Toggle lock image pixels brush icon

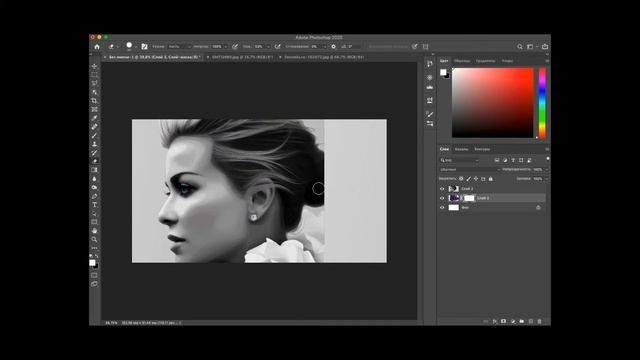(x=469, y=179)
